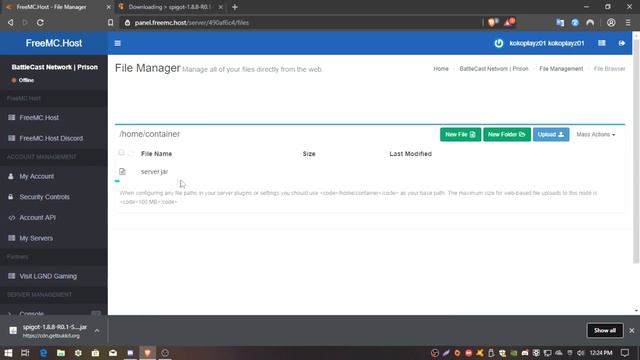The height and width of the screenshot is (360, 640).
Task: Open Microsoft Edge from the taskbar
Action: point(43,353)
